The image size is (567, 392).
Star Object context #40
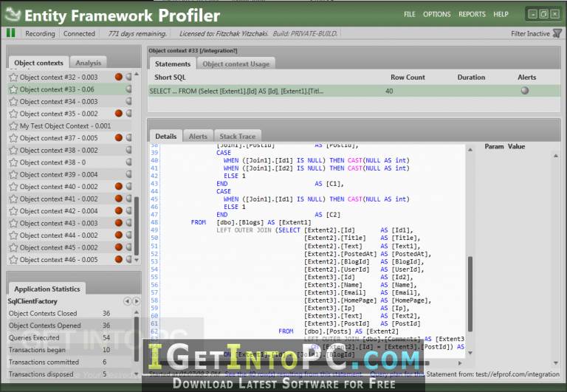14,187
